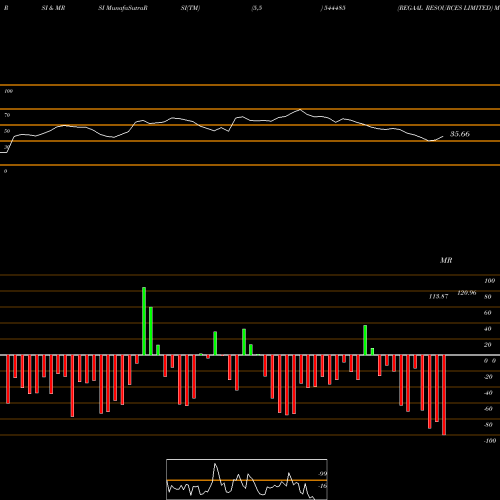Click the MR axis label 60

tap(488, 313)
